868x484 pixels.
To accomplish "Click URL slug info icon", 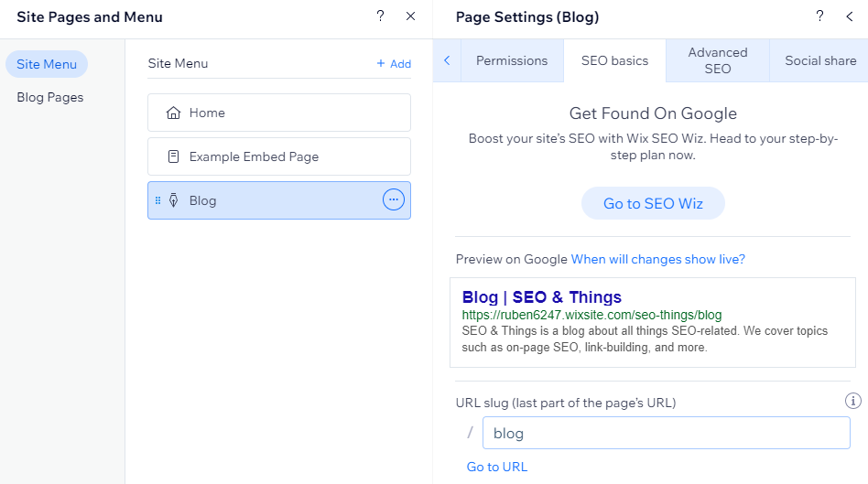I will click(852, 401).
